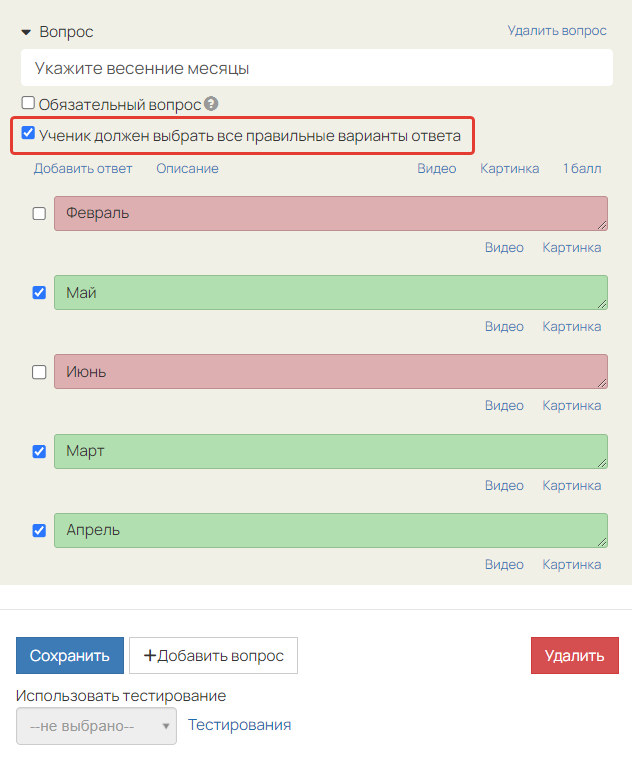Open the question Описание link
The image size is (632, 759).
[x=187, y=169]
